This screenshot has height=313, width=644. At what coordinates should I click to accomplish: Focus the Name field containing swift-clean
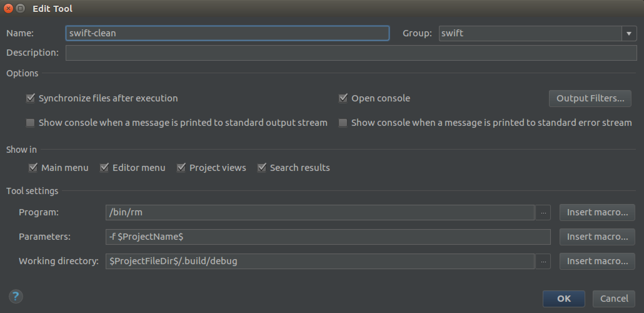[x=227, y=33]
